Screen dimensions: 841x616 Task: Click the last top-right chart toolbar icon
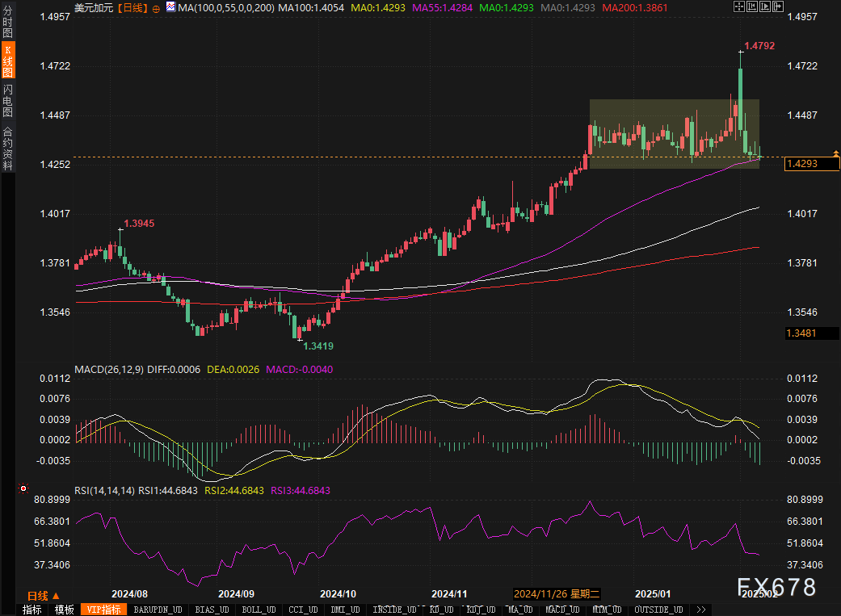tap(777, 7)
